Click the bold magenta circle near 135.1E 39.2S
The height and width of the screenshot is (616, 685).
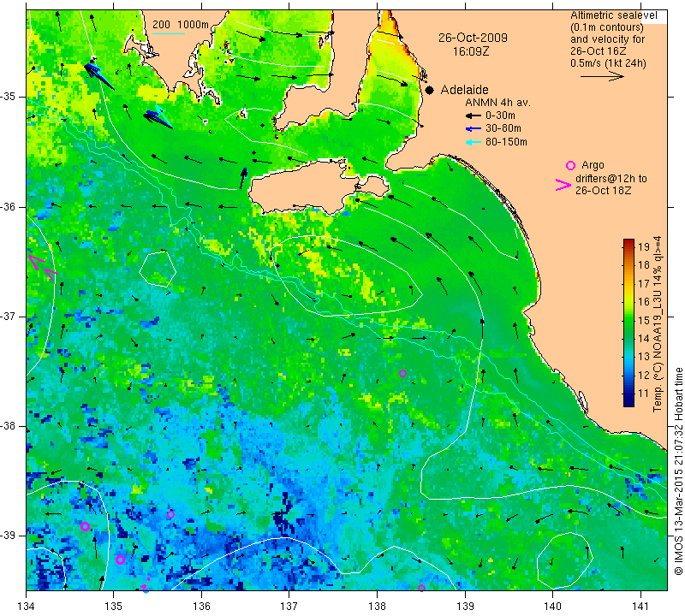tap(120, 560)
